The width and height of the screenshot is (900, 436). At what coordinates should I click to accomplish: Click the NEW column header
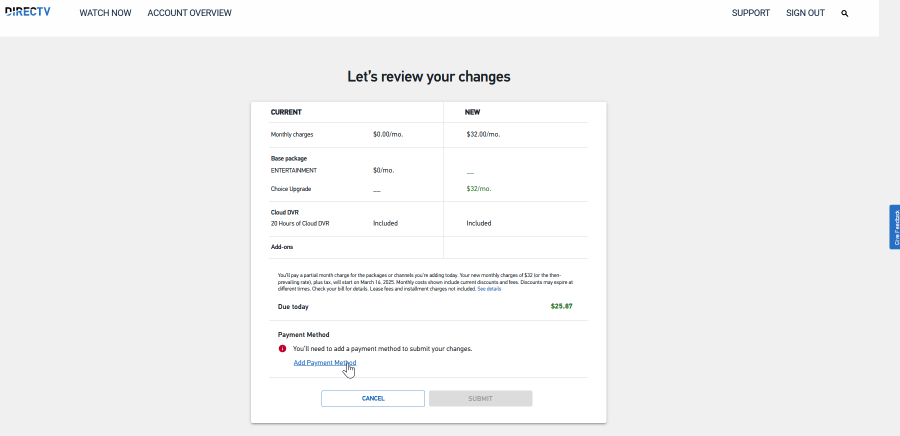[472, 112]
